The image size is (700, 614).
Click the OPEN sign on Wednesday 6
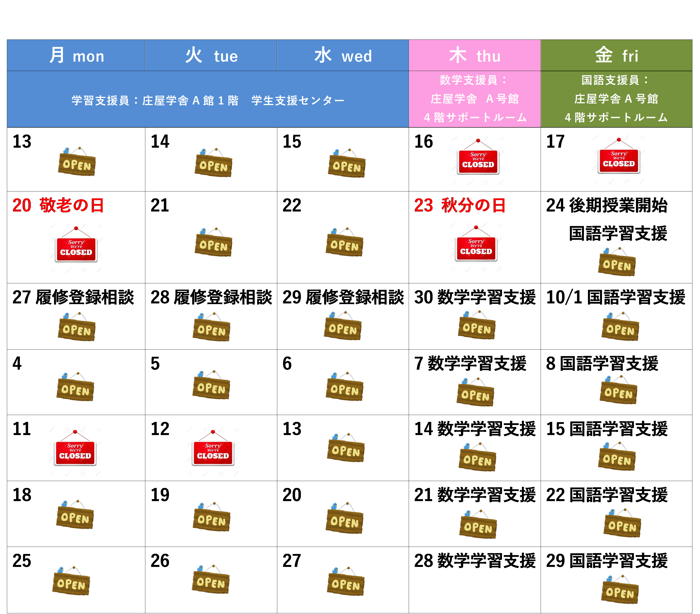pyautogui.click(x=344, y=386)
